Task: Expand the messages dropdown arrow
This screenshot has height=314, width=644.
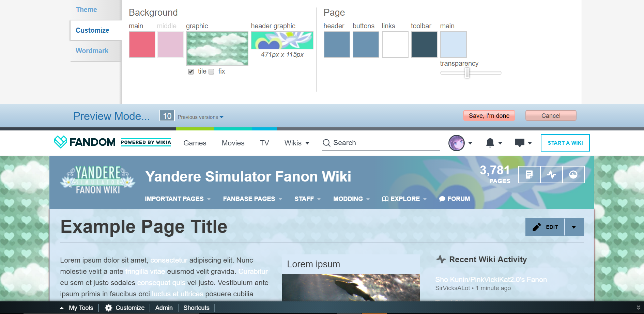Action: click(530, 143)
